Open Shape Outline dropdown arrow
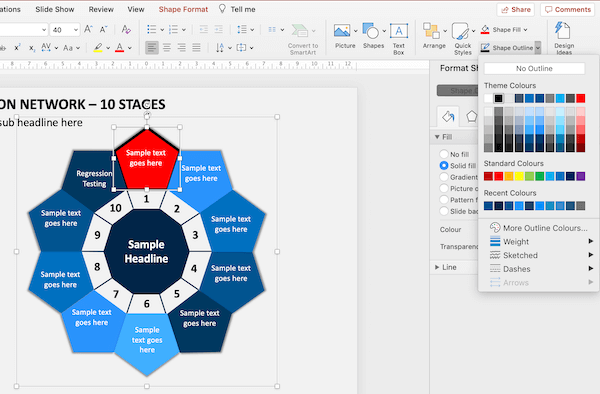 click(x=538, y=48)
